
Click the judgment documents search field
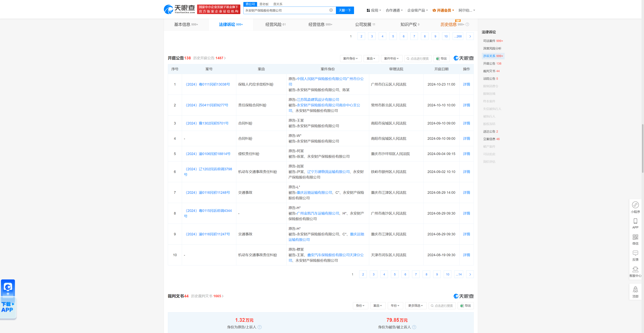[x=442, y=306]
